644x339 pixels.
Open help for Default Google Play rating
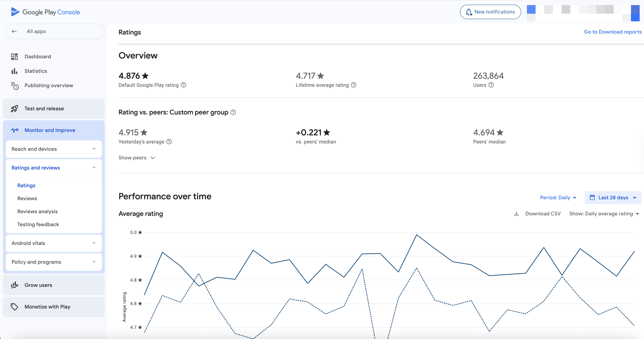(x=184, y=85)
